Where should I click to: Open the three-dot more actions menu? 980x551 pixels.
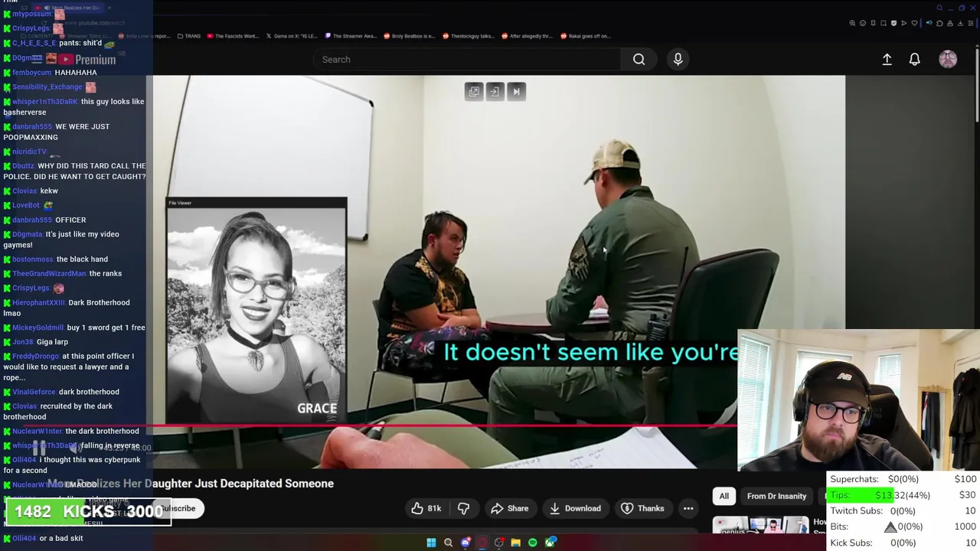click(x=688, y=508)
